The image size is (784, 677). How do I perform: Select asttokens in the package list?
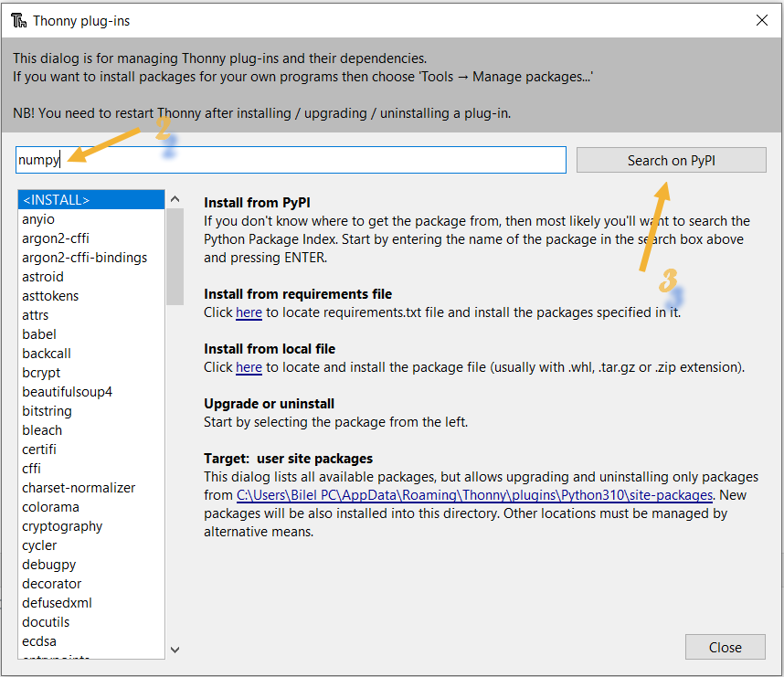coord(91,295)
